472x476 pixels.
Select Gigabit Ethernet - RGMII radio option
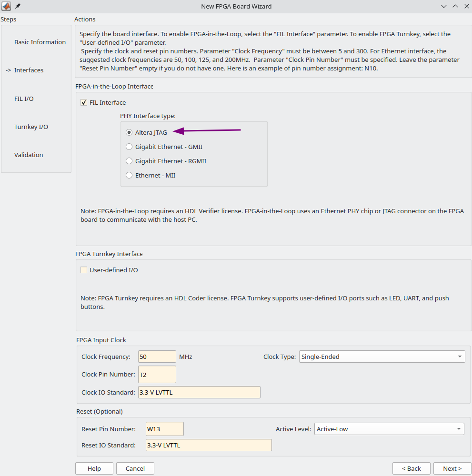129,161
